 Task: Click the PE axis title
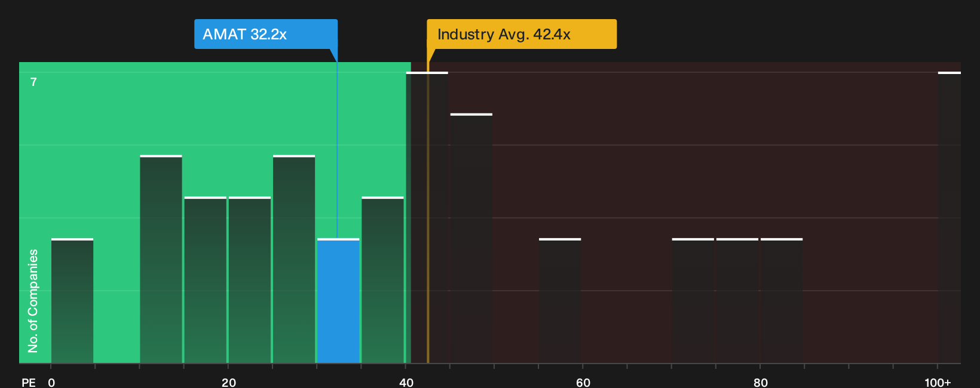coord(29,383)
